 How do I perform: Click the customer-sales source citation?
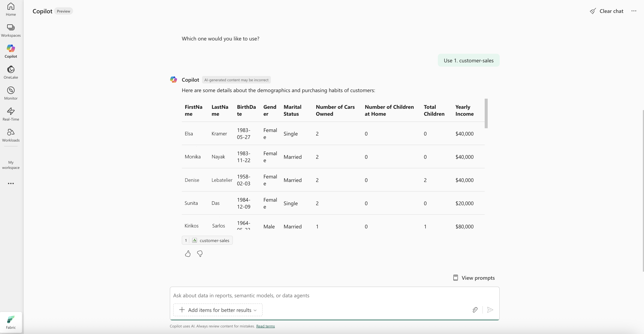pos(207,240)
